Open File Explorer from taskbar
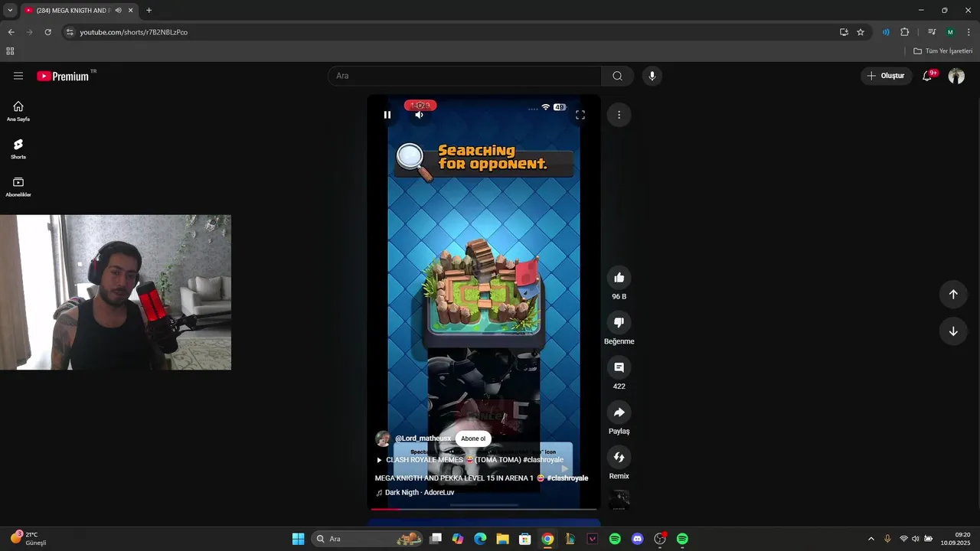980x551 pixels. pos(502,539)
